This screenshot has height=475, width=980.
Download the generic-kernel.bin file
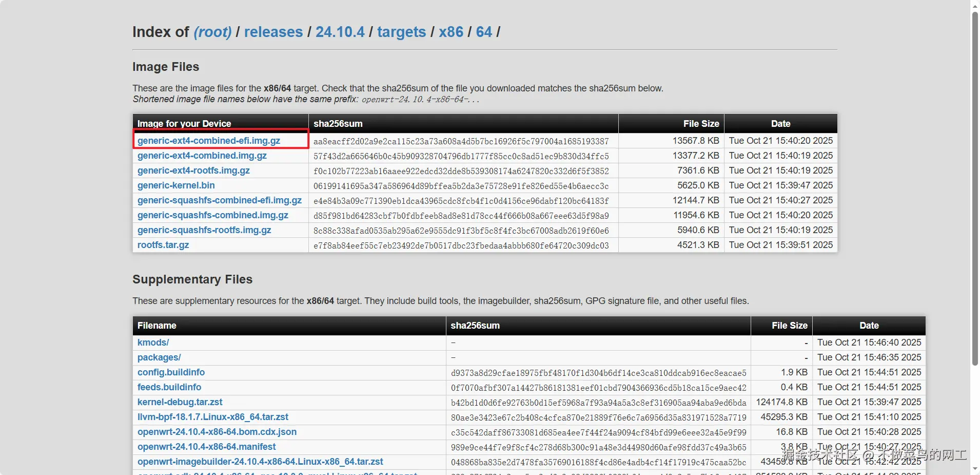176,185
